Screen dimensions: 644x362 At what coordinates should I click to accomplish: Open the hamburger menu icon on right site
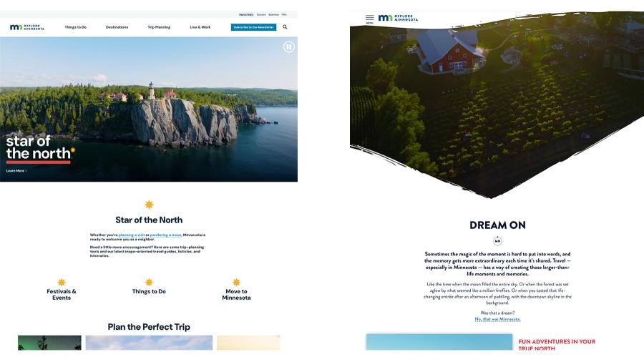pyautogui.click(x=370, y=19)
